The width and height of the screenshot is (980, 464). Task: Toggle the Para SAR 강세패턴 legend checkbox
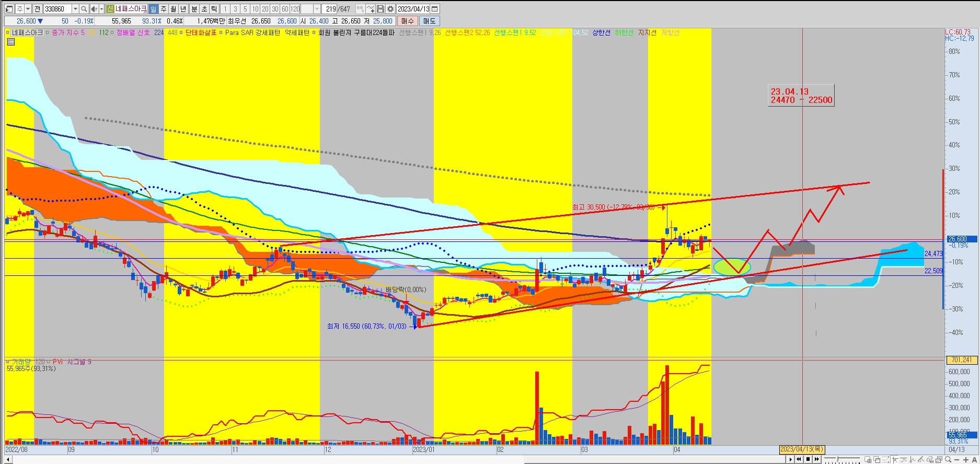pos(221,32)
